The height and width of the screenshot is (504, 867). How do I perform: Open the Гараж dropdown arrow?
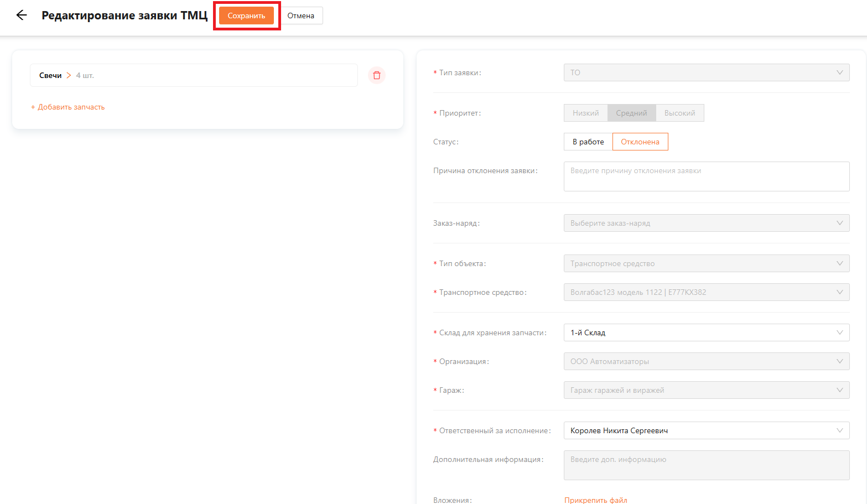[839, 390]
